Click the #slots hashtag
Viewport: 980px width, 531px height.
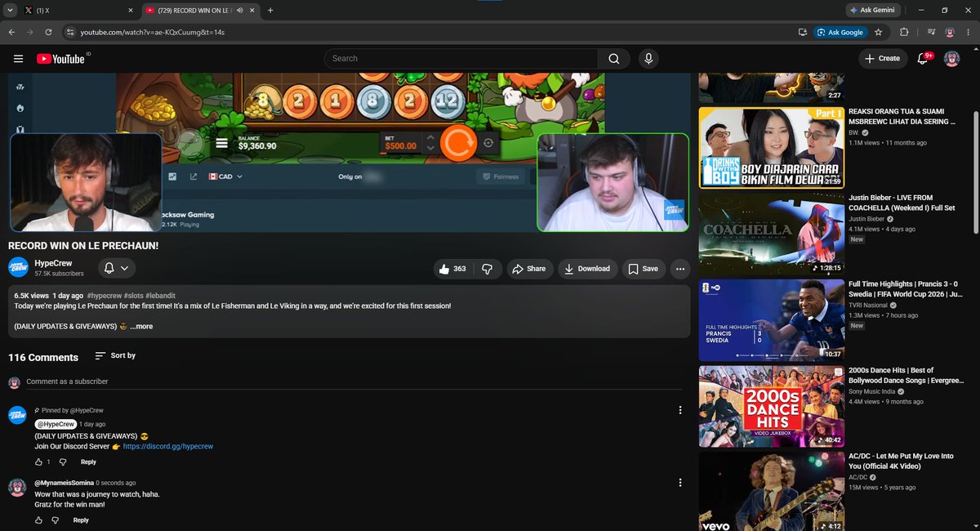pos(135,296)
